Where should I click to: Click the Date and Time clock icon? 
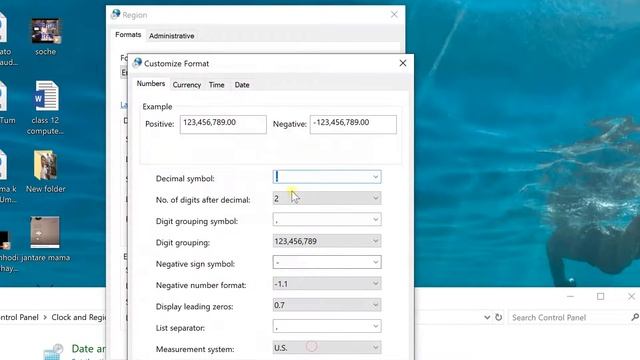point(53,351)
